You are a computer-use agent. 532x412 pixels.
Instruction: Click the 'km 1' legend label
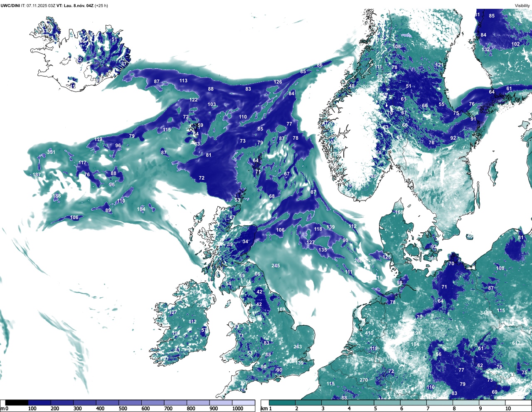coord(266,409)
